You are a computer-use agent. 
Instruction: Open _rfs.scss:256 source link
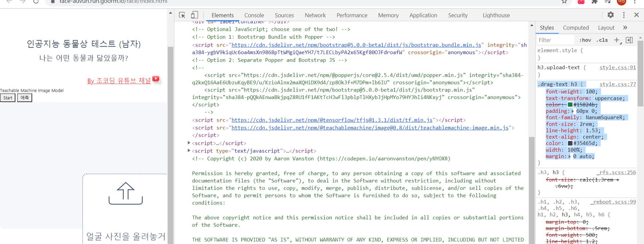(x=616, y=172)
